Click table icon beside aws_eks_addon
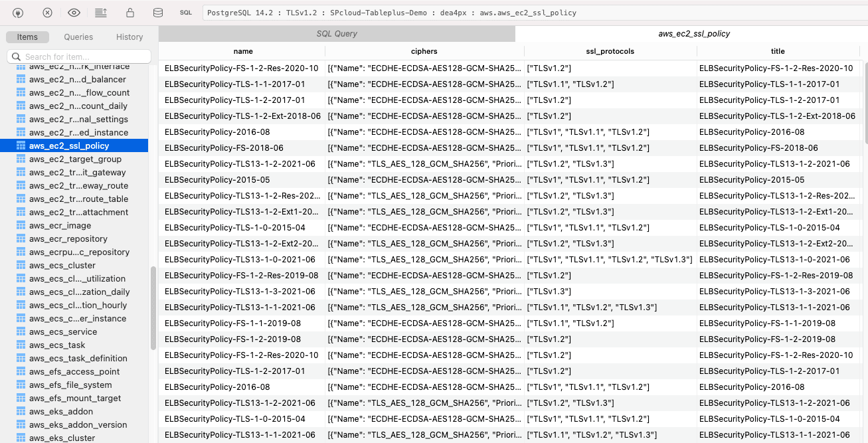This screenshot has width=868, height=443. (21, 412)
